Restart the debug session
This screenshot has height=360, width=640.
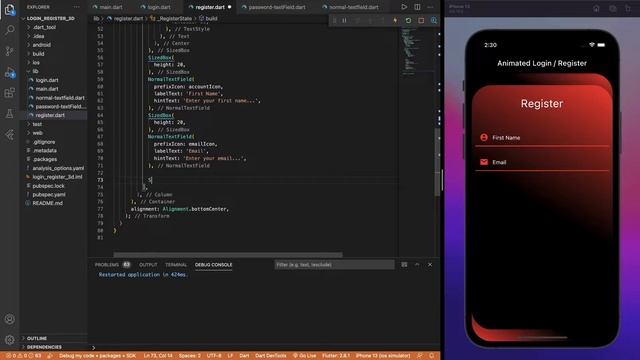click(x=408, y=20)
